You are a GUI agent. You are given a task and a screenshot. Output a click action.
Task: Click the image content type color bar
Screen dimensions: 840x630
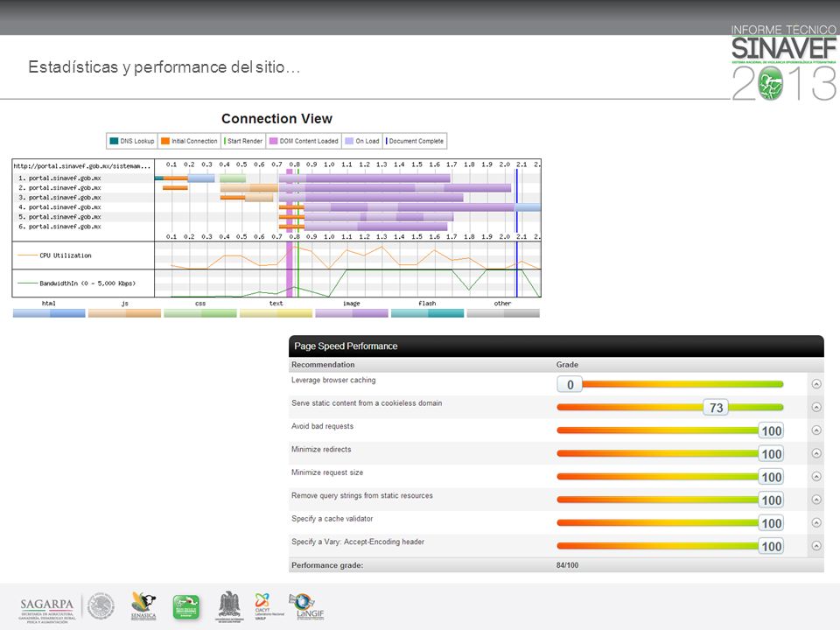click(352, 313)
